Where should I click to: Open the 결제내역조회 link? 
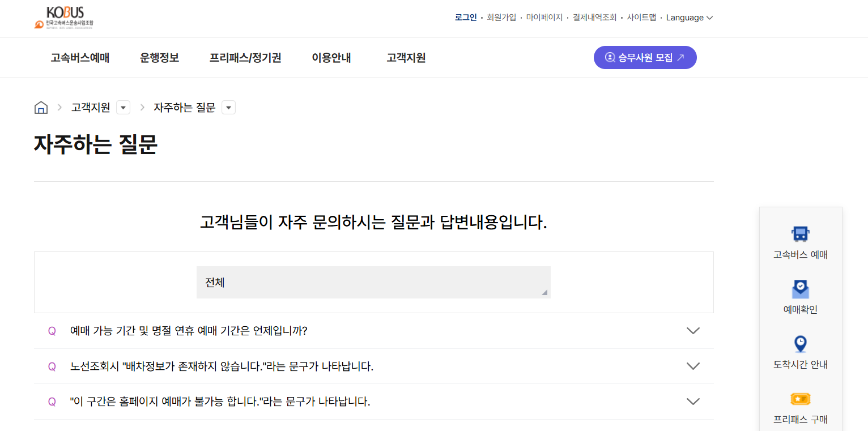594,18
